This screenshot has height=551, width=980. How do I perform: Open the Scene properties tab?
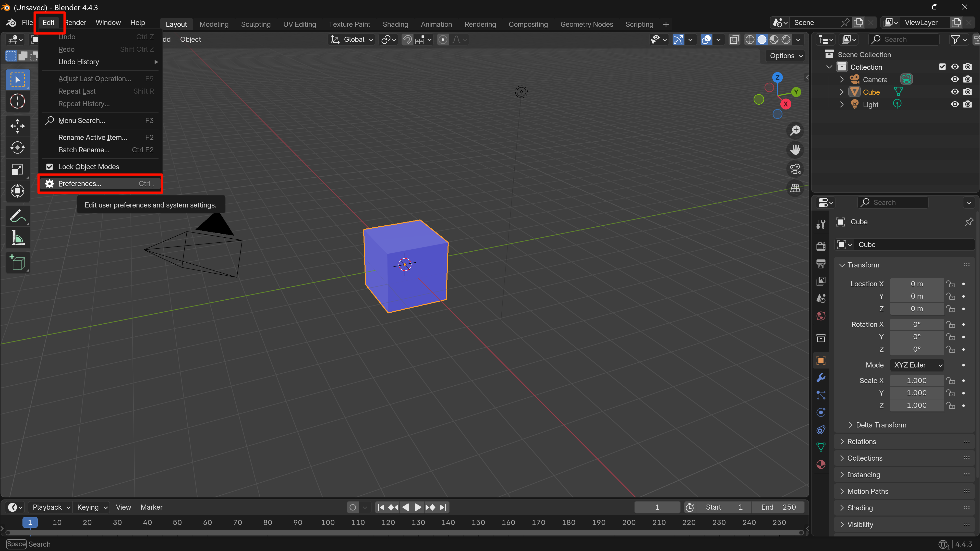pyautogui.click(x=821, y=299)
